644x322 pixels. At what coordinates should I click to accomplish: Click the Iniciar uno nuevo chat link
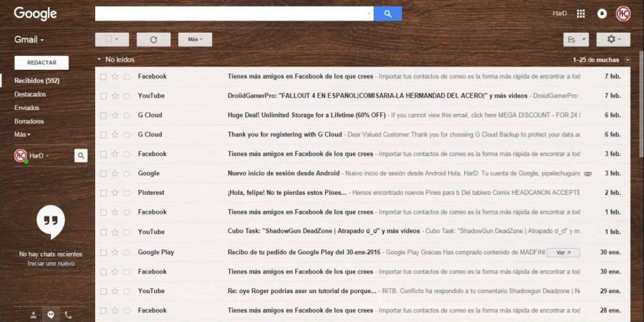(51, 264)
